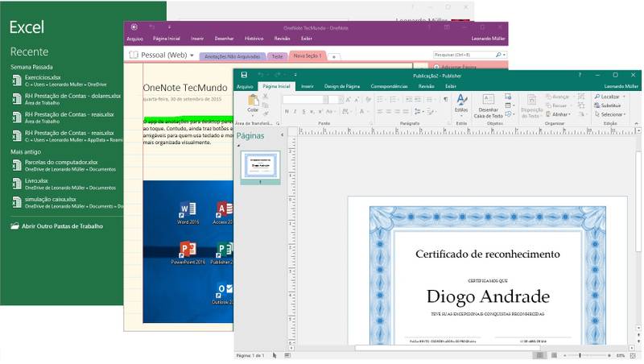Viewport: 644px width, 364px height.
Task: Click the Word 2016 desktop icon in OneNote image
Action: point(188,209)
